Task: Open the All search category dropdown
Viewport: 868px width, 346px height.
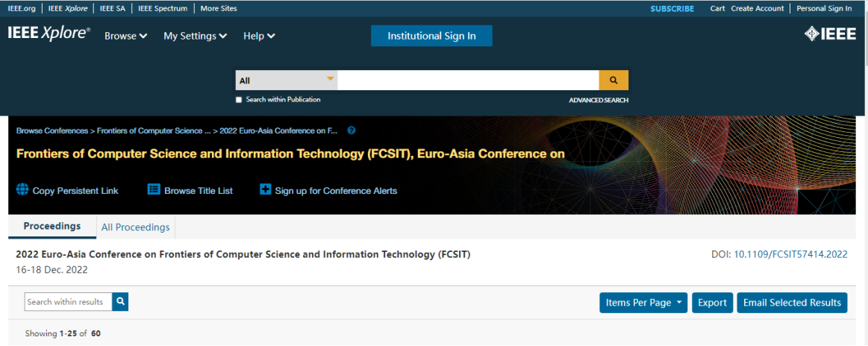Action: pyautogui.click(x=287, y=80)
